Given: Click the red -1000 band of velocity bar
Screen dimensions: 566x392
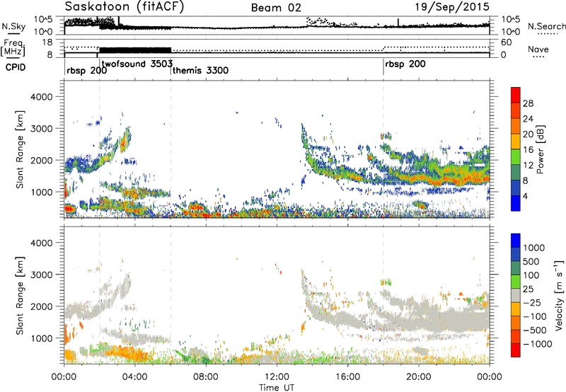Looking at the screenshot, I should (x=516, y=350).
